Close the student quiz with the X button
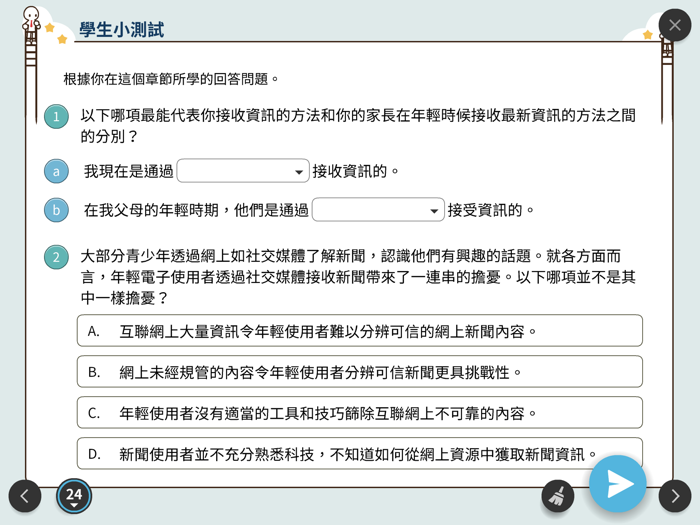The height and width of the screenshot is (525, 700). click(675, 25)
